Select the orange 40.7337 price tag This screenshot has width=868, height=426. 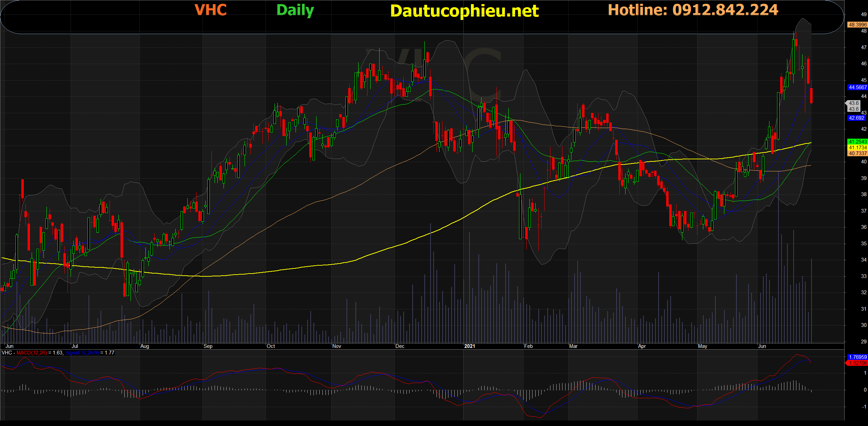[x=857, y=153]
